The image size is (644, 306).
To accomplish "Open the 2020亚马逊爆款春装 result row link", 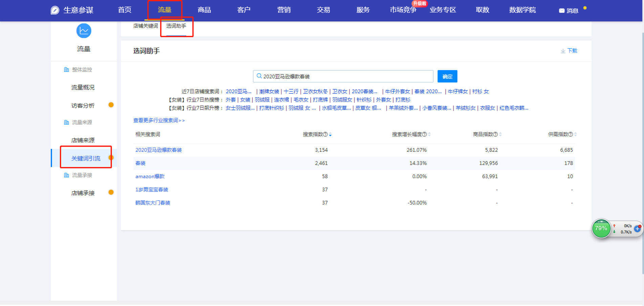I will [x=159, y=150].
